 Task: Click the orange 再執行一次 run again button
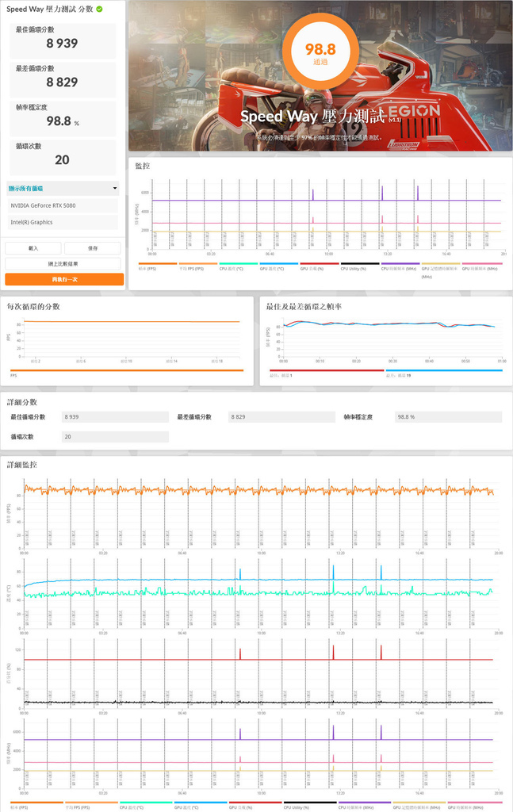click(x=64, y=279)
